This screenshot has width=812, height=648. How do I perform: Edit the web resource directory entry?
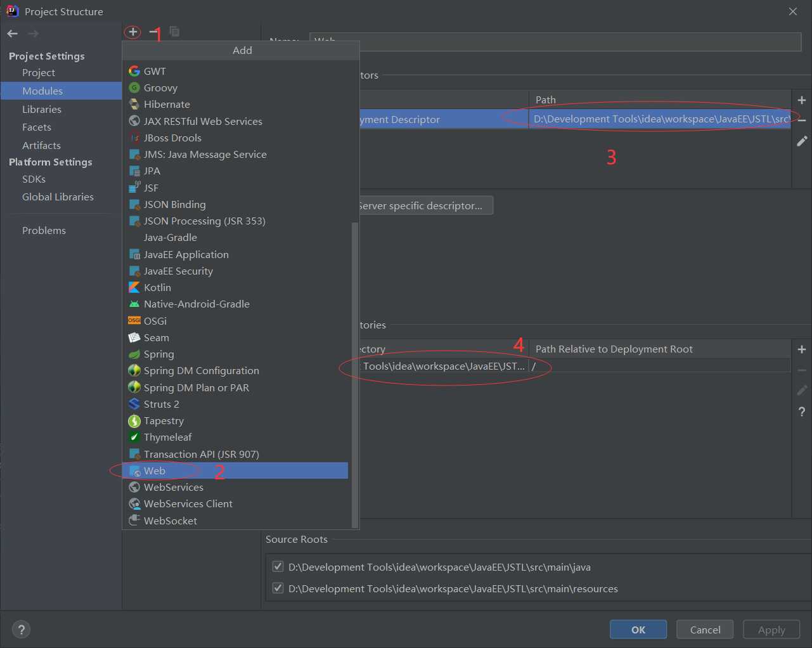(802, 391)
